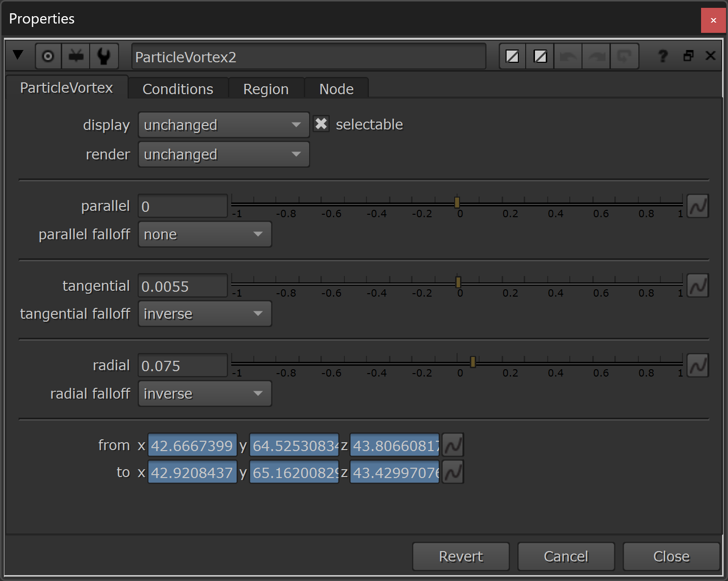
Task: Switch to the Conditions tab
Action: pos(178,89)
